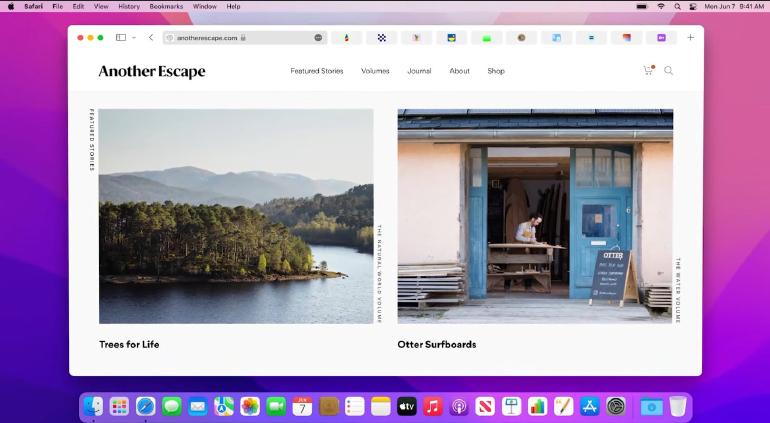The width and height of the screenshot is (770, 423).
Task: Open the Bookmarks menu
Action: 166,6
